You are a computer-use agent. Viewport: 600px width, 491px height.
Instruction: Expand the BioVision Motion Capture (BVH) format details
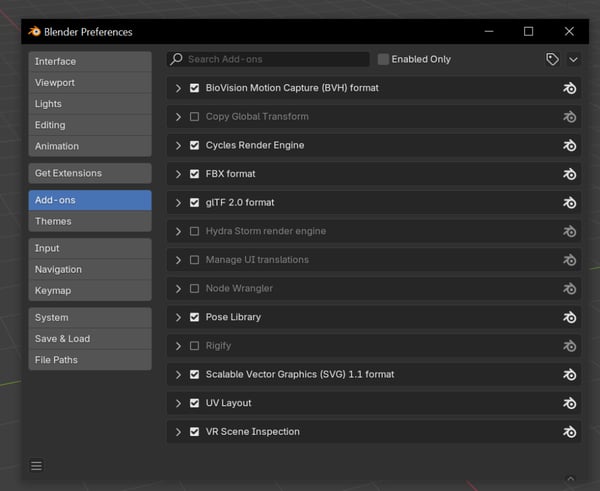178,89
